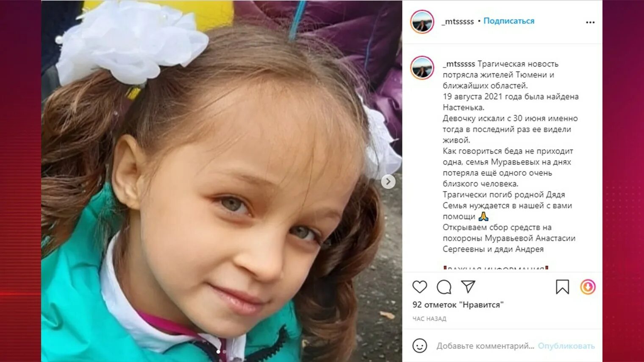This screenshot has height=362, width=644.
Task: Like the post with the heart icon
Action: pos(419,287)
